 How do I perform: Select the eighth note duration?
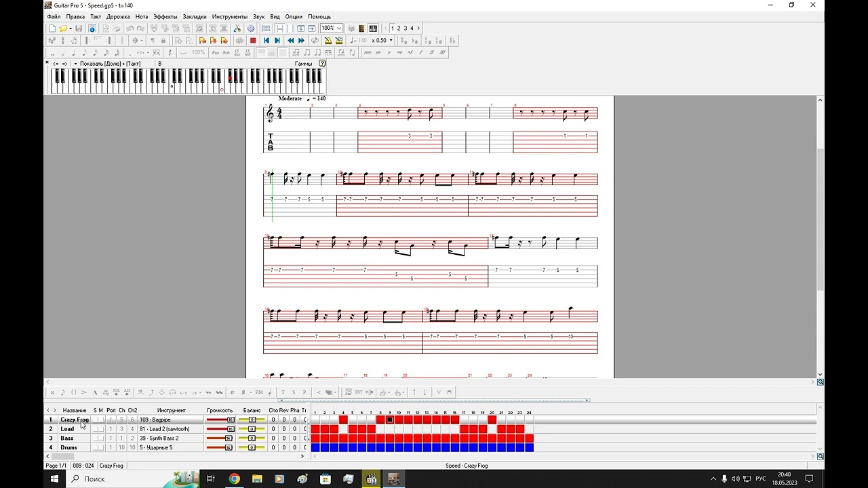84,53
